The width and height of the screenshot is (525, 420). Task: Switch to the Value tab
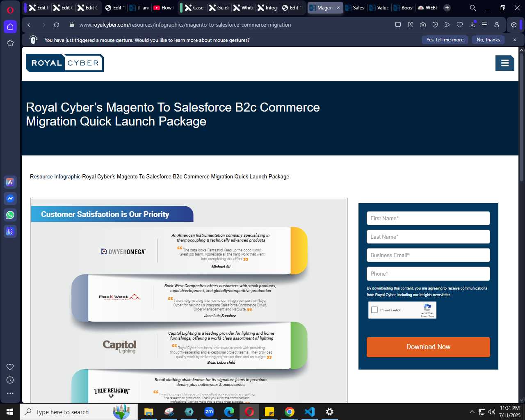[379, 8]
